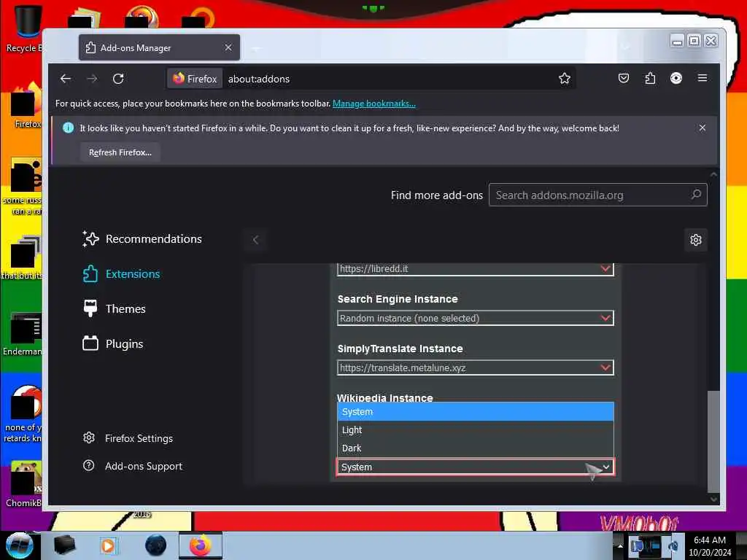
Task: Click the page vertical scrollbar thumb
Action: (x=713, y=440)
